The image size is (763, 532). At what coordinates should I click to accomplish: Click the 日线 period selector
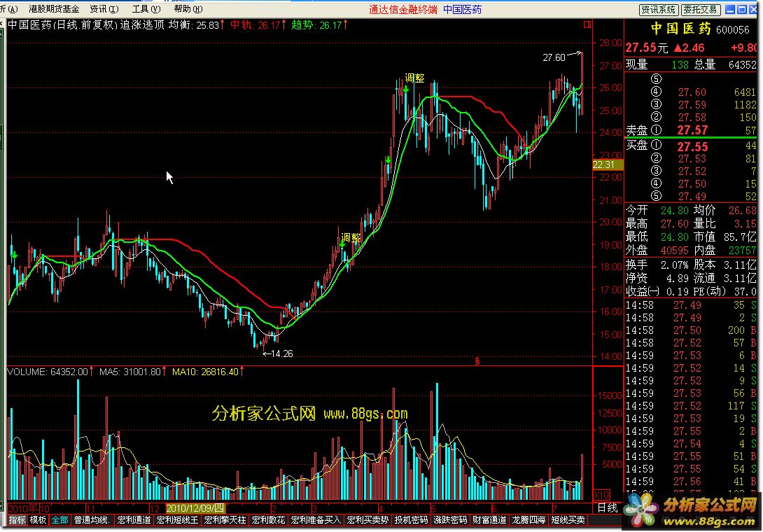[x=608, y=508]
